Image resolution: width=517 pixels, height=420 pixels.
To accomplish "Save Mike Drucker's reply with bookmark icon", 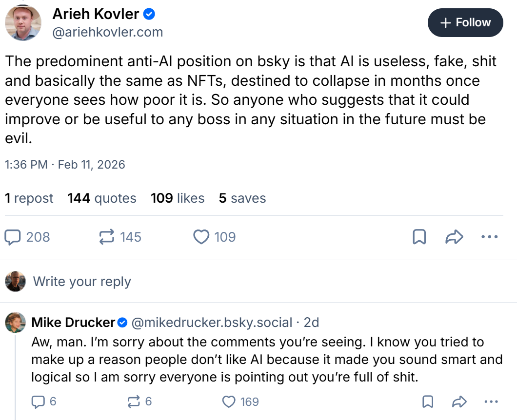I will pos(428,401).
